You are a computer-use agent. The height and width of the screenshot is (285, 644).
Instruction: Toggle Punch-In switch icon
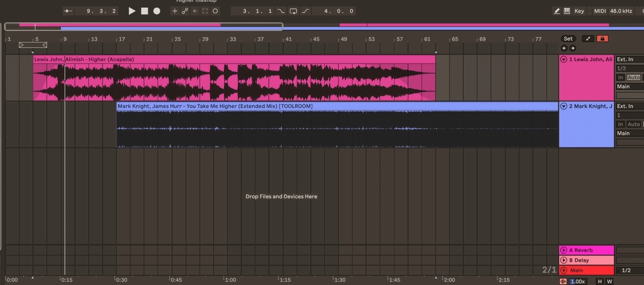tap(281, 11)
